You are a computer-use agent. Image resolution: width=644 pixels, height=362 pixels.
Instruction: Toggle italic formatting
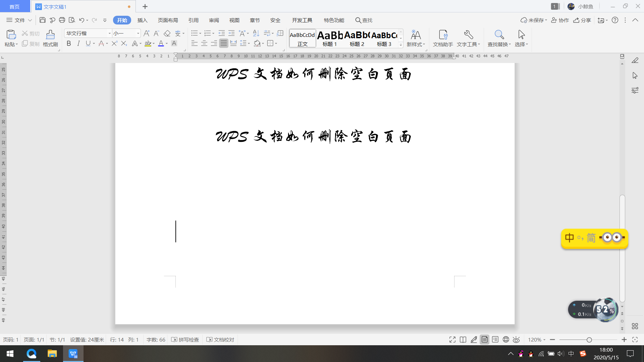78,43
